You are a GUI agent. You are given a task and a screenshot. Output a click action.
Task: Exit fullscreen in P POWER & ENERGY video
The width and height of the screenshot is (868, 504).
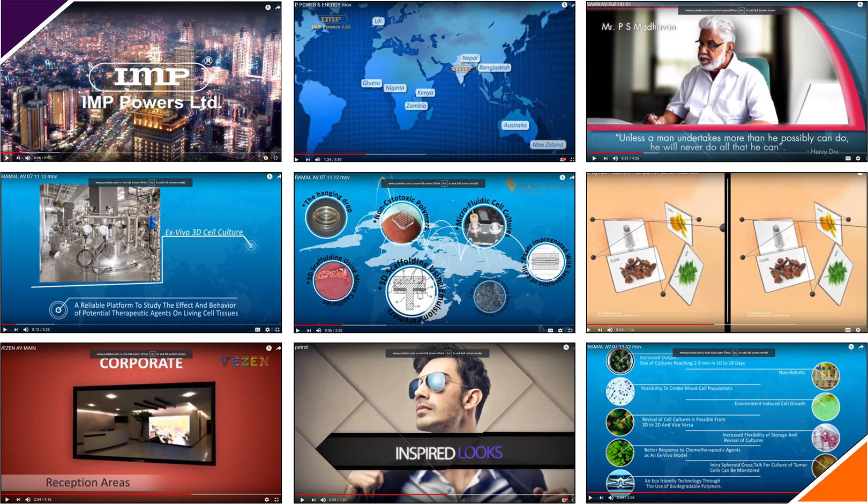click(x=572, y=159)
